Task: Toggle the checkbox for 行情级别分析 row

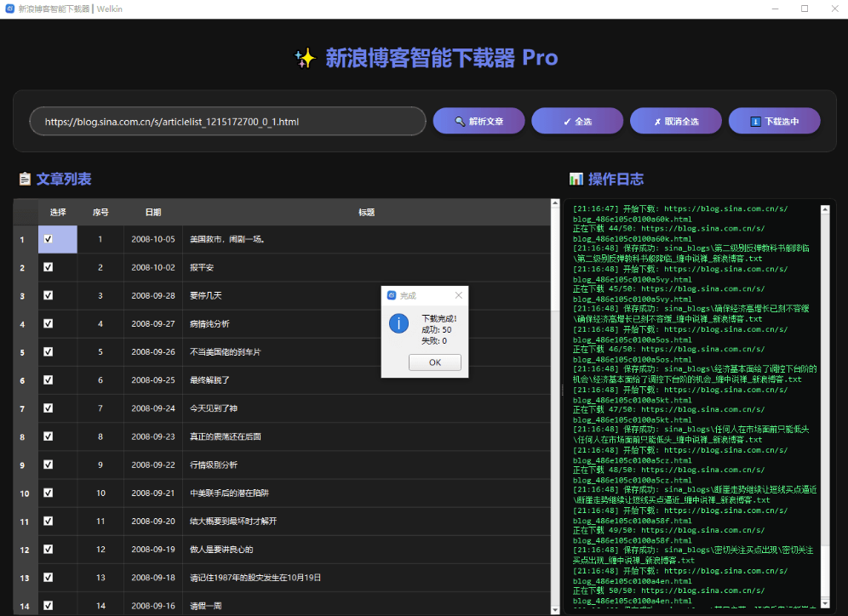Action: tap(49, 465)
